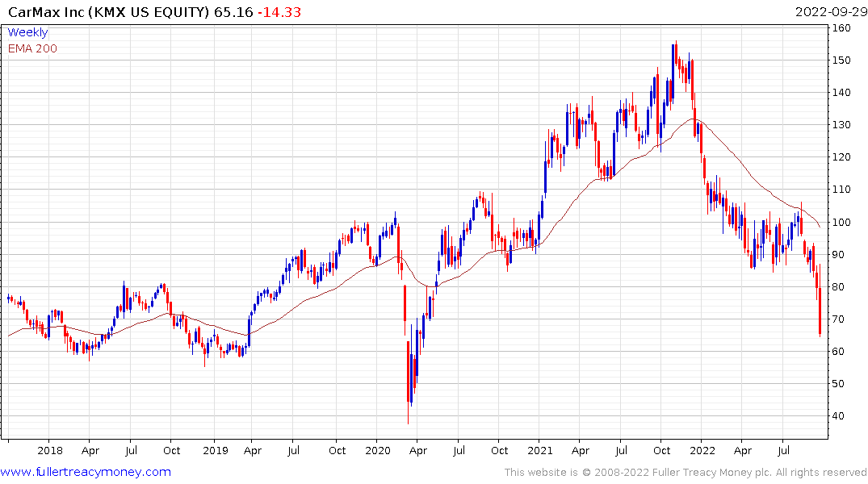The width and height of the screenshot is (868, 484).
Task: Click the '100' y-axis price label
Action: (x=841, y=223)
